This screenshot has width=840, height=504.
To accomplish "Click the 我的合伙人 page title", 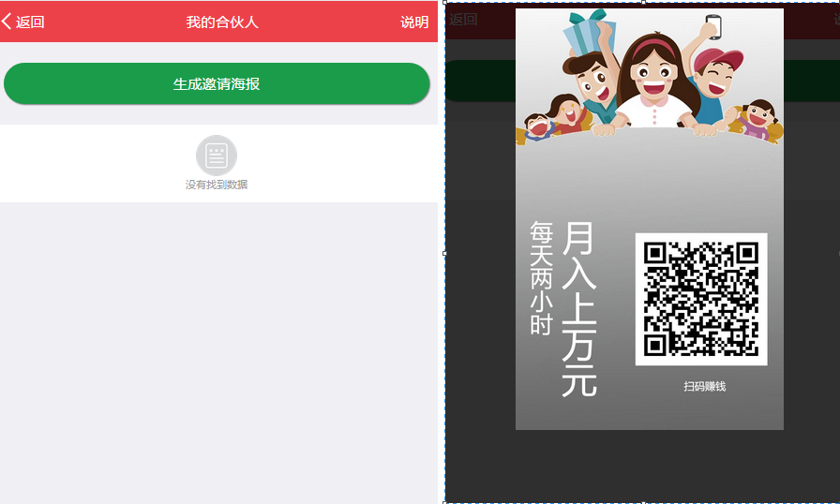I will (222, 22).
